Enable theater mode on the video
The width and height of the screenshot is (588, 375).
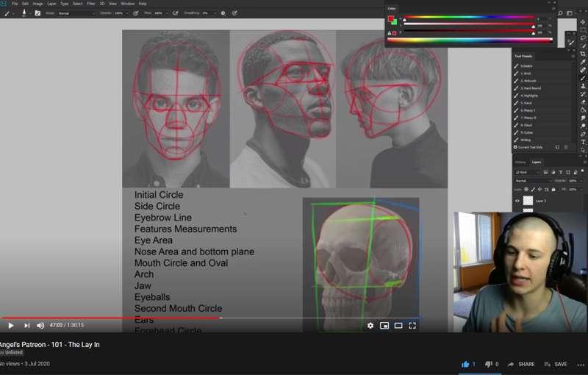[x=398, y=326]
